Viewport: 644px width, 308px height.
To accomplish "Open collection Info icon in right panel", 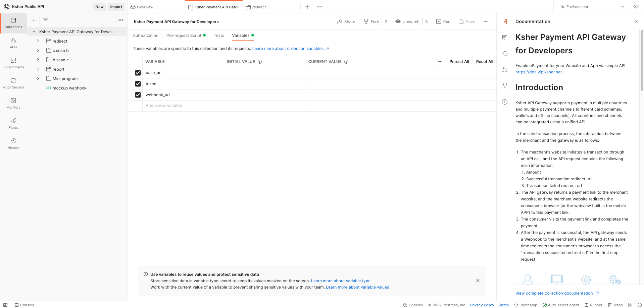I will click(x=504, y=102).
